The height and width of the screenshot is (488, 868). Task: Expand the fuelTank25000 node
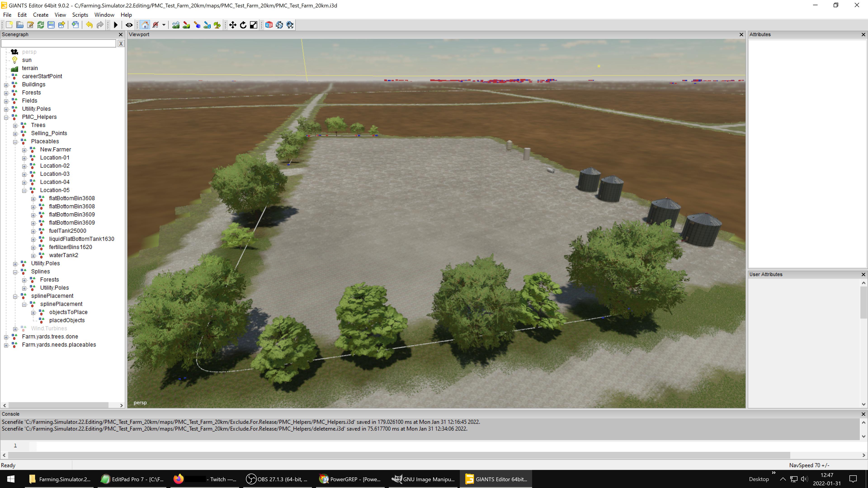(x=33, y=231)
